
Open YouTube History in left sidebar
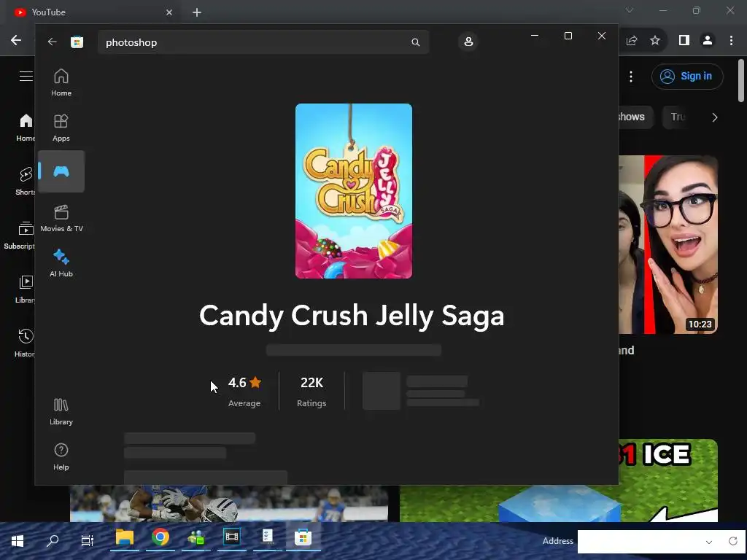tap(25, 343)
